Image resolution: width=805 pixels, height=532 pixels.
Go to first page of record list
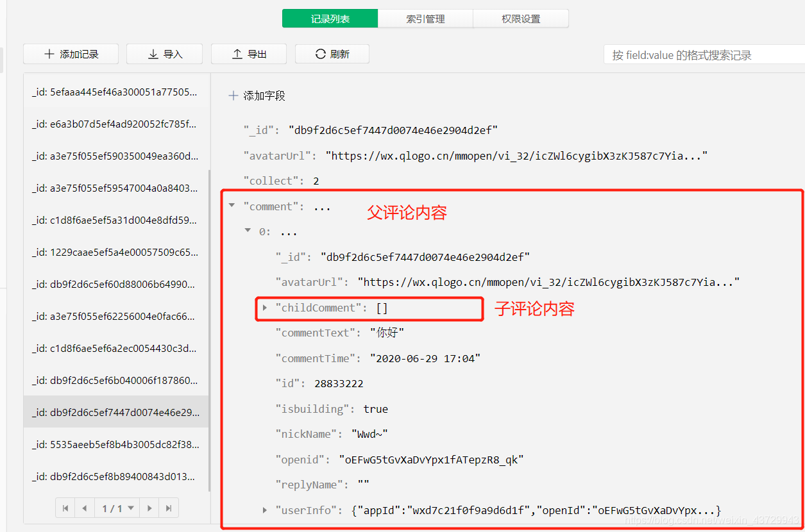pos(65,508)
